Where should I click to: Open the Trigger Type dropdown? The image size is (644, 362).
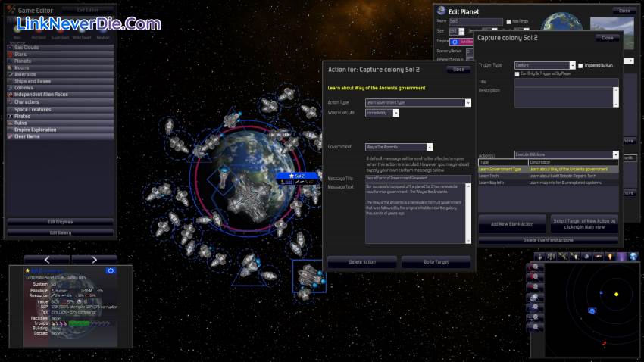coord(545,65)
